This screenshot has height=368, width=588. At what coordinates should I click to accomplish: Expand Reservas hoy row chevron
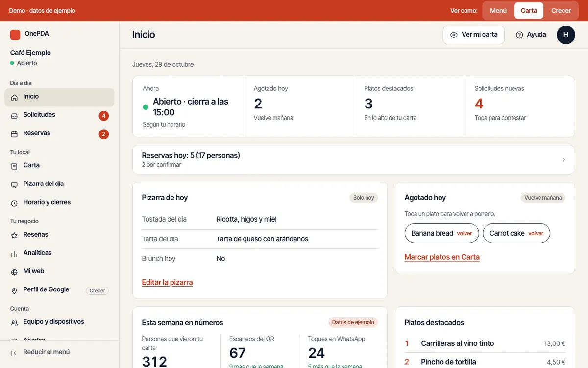(x=564, y=159)
